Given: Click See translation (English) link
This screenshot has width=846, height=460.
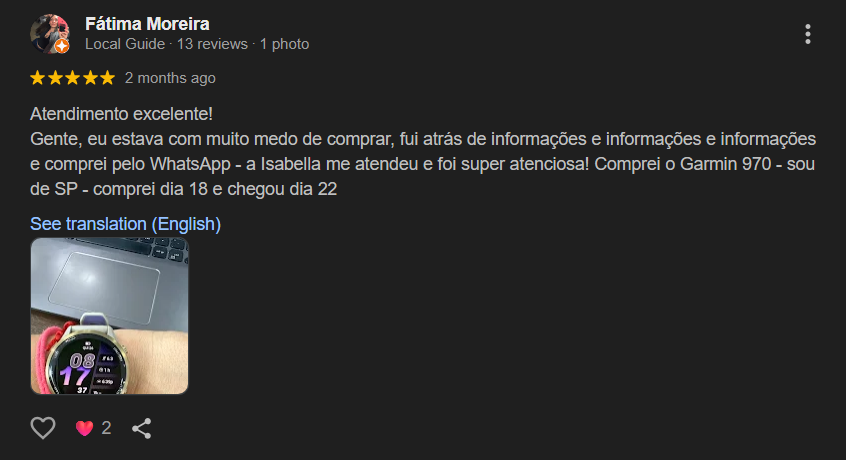Looking at the screenshot, I should pos(125,224).
